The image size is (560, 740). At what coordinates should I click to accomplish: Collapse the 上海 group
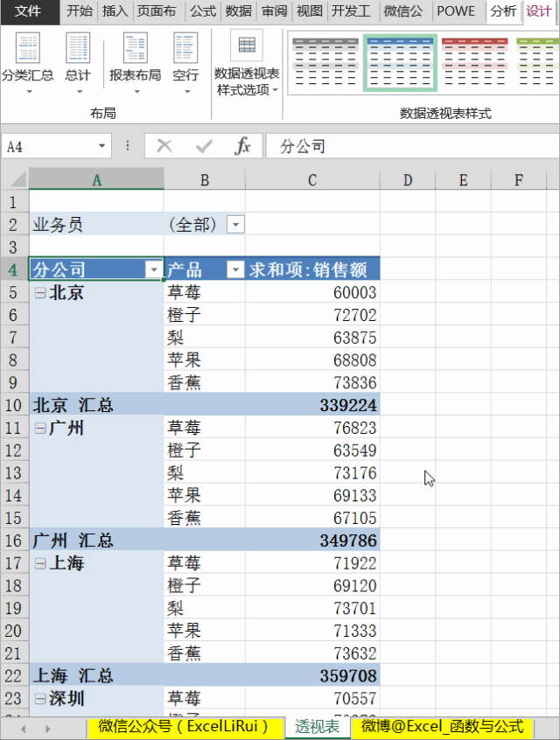(40, 563)
